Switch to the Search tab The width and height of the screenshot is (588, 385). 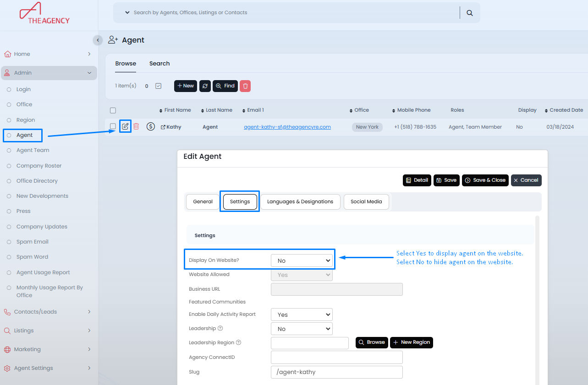(x=159, y=64)
